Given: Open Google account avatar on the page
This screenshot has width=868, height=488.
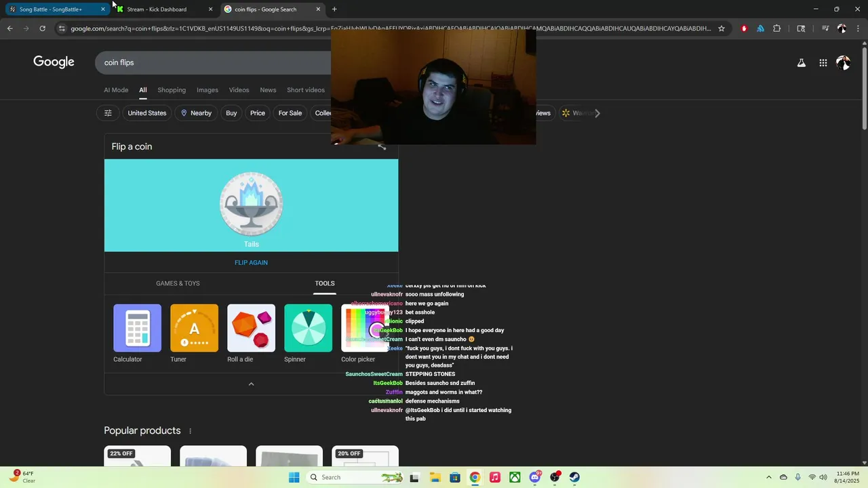Looking at the screenshot, I should [x=843, y=63].
